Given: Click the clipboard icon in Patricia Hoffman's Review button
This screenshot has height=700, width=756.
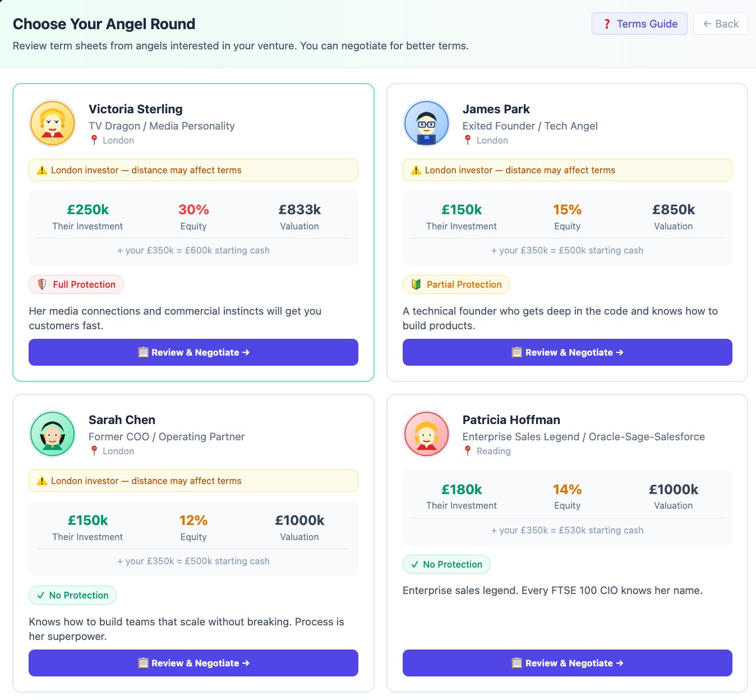Looking at the screenshot, I should pos(517,662).
